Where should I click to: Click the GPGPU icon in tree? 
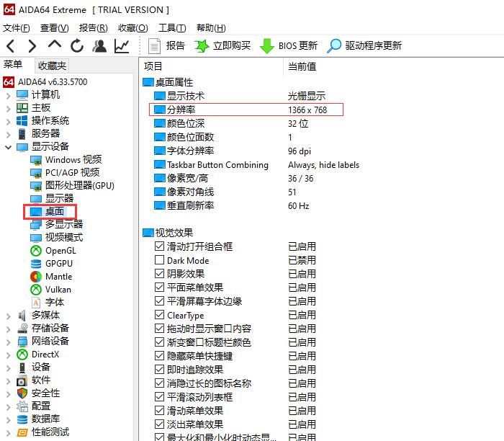36,264
